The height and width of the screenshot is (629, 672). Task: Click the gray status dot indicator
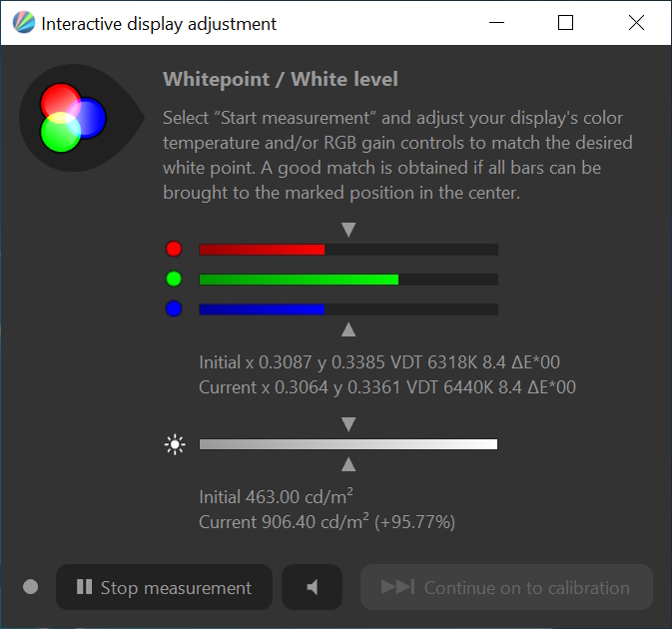[x=30, y=587]
